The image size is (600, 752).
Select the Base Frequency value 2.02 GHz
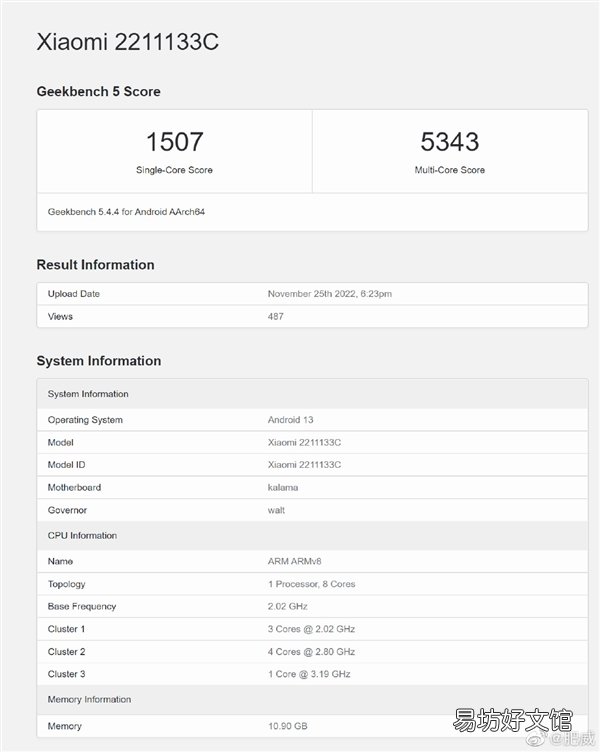(287, 606)
